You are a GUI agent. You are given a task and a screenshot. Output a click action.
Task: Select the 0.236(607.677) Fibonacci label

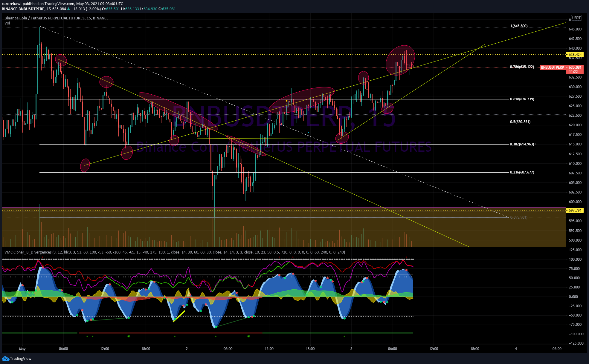(x=522, y=172)
